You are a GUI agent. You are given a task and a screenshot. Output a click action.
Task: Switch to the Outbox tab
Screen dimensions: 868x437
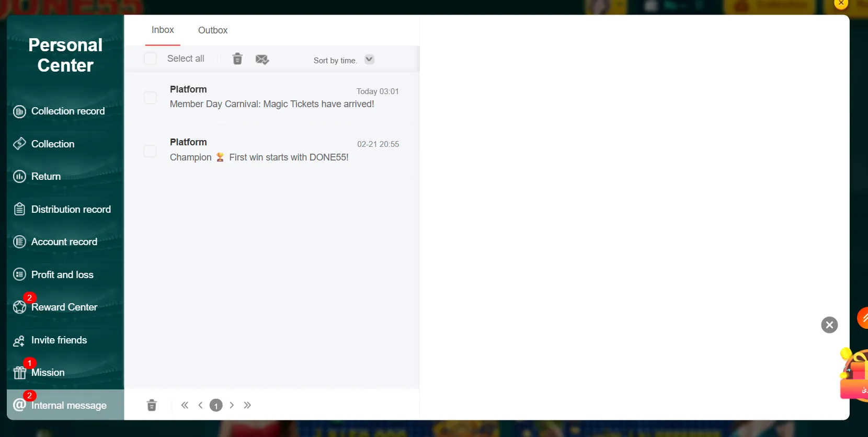click(213, 30)
